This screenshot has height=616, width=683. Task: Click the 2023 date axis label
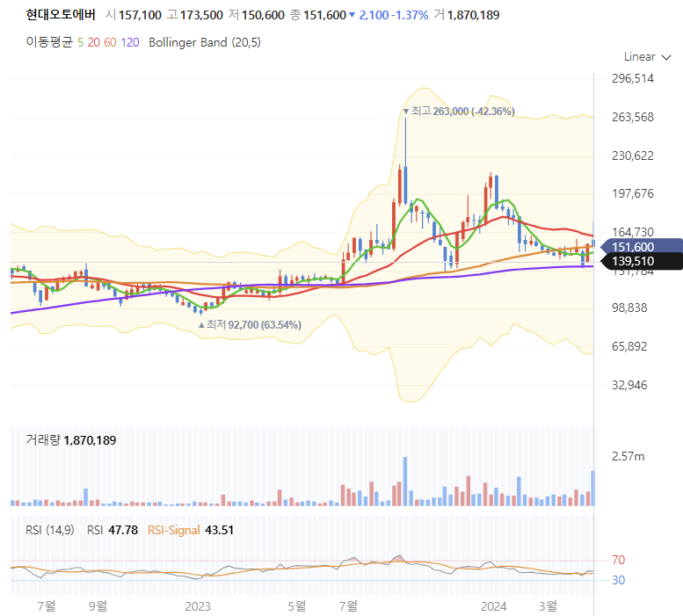click(x=197, y=606)
